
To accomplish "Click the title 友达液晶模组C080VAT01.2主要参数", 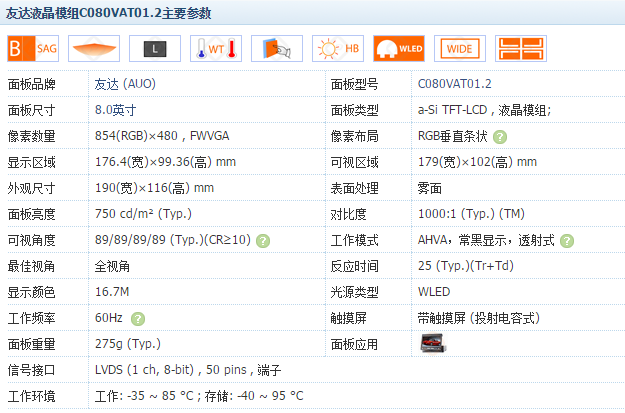I will (108, 13).
